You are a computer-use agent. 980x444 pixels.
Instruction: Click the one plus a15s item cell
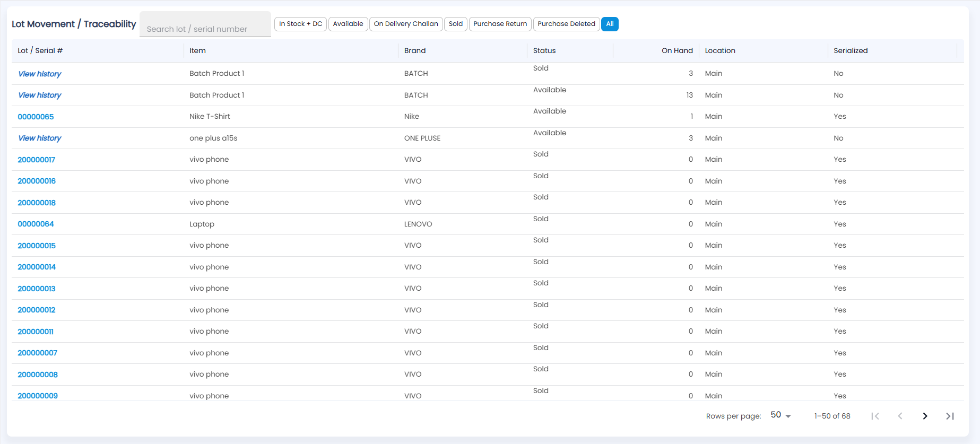[x=213, y=138]
